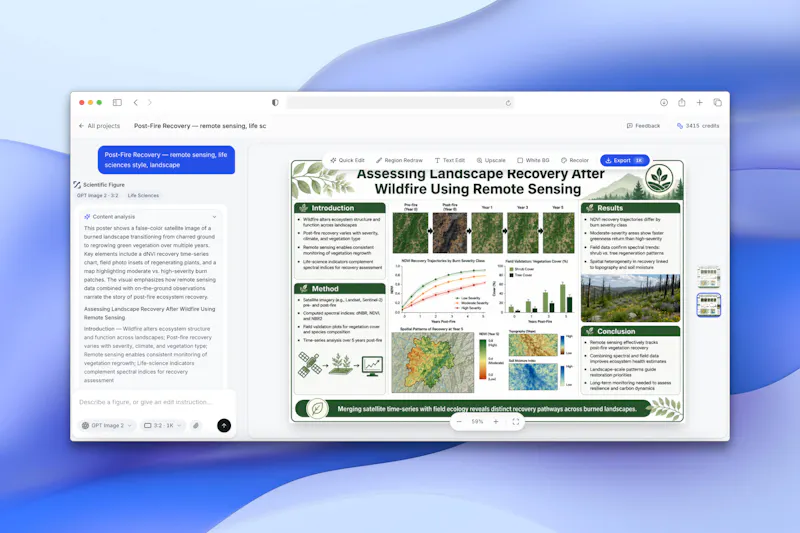Select the Upscale tool
The height and width of the screenshot is (533, 800).
[491, 160]
